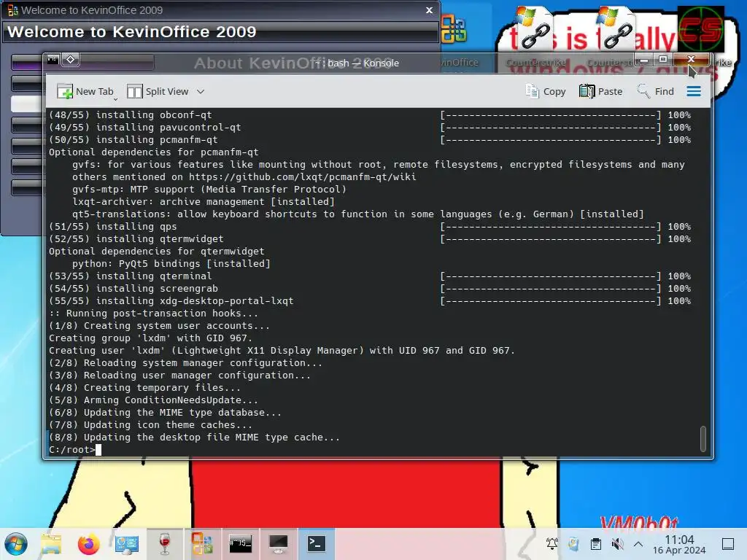
Task: Open the Start menu orb
Action: pyautogui.click(x=16, y=544)
